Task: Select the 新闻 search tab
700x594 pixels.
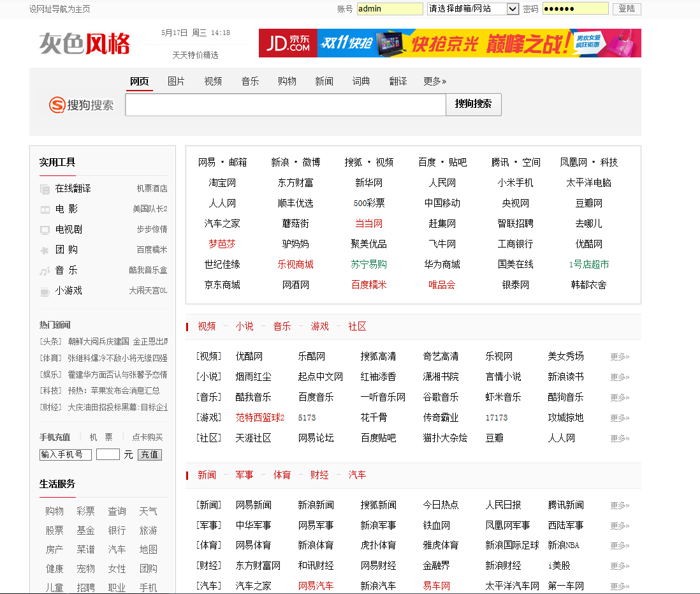Action: click(x=324, y=81)
